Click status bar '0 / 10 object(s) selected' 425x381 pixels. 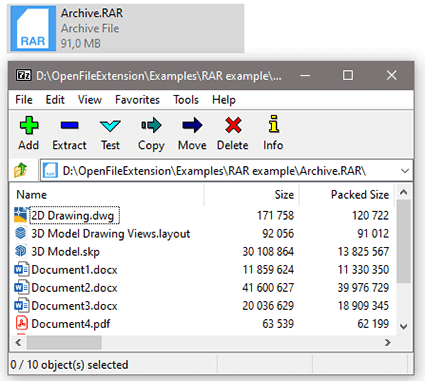pos(69,365)
